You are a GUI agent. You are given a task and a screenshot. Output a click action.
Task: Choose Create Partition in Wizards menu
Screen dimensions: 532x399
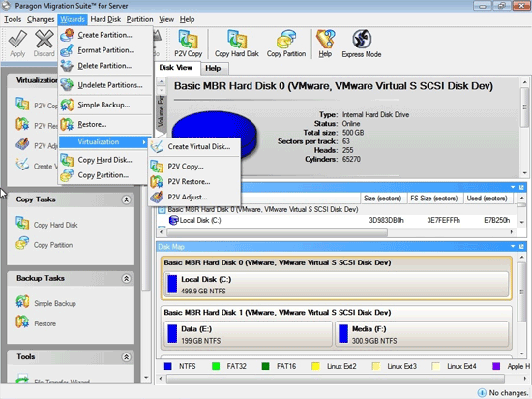[105, 35]
